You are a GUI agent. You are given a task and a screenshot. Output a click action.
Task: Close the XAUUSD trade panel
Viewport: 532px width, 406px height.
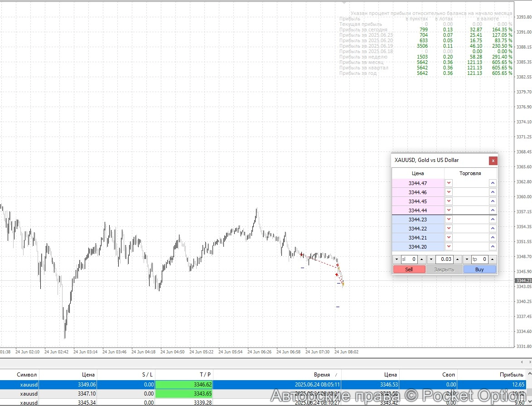pos(493,161)
